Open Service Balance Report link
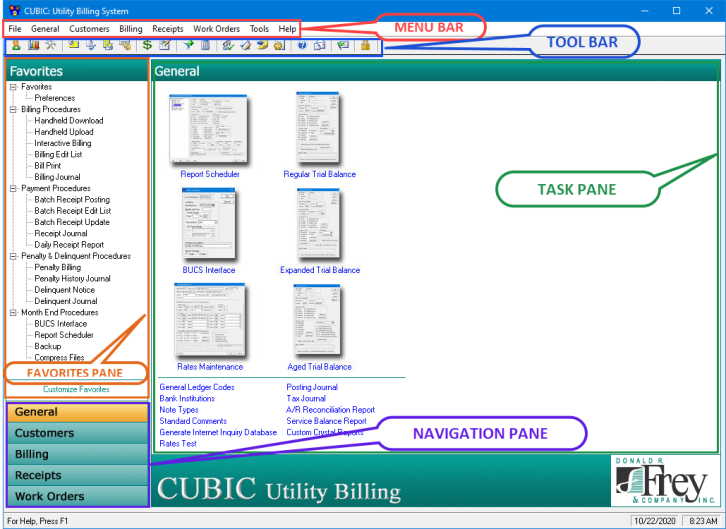Screen dimensions: 726x529 (326, 421)
